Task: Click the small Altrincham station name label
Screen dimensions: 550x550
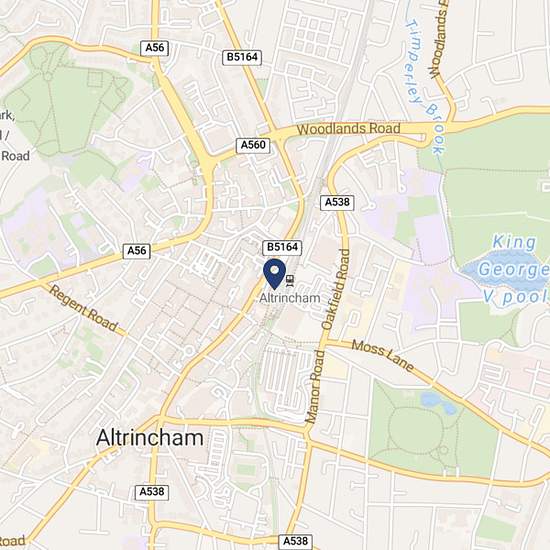Action: [290, 298]
